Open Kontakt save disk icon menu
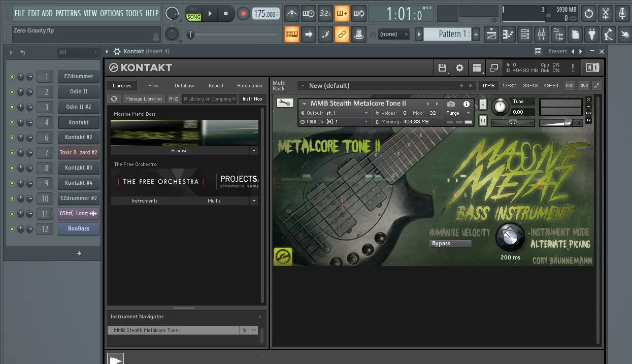The image size is (632, 364). tap(442, 68)
